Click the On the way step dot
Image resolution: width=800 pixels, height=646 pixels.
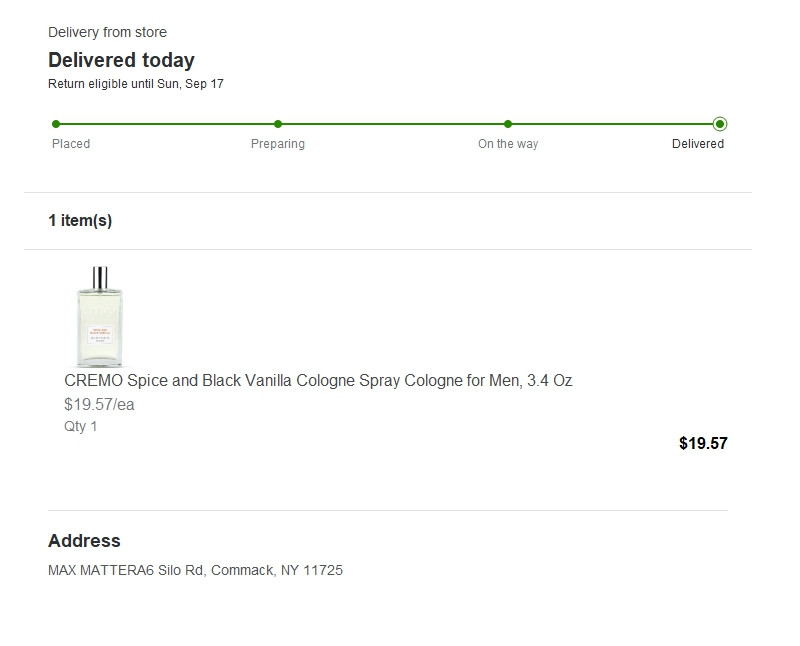pos(508,124)
